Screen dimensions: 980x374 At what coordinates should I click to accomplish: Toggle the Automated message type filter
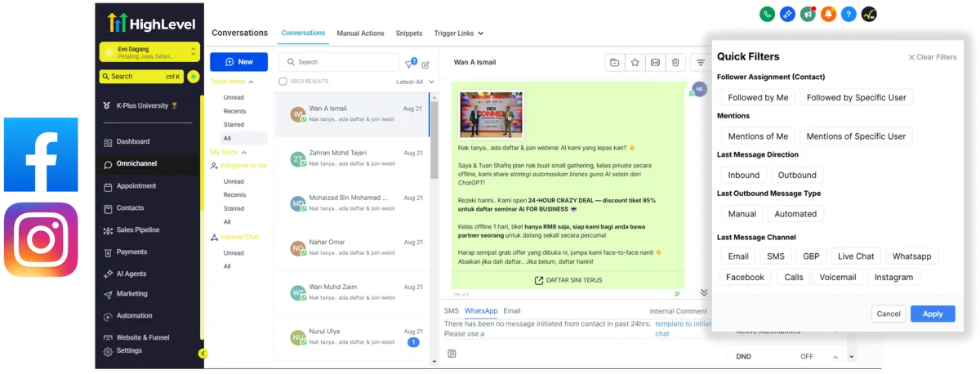pyautogui.click(x=795, y=214)
